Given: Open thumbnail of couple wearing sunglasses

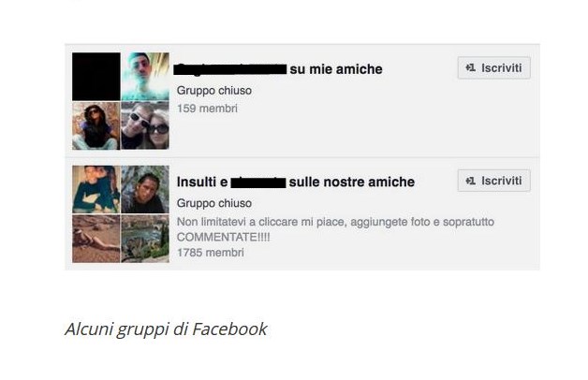Looking at the screenshot, I should click(145, 125).
